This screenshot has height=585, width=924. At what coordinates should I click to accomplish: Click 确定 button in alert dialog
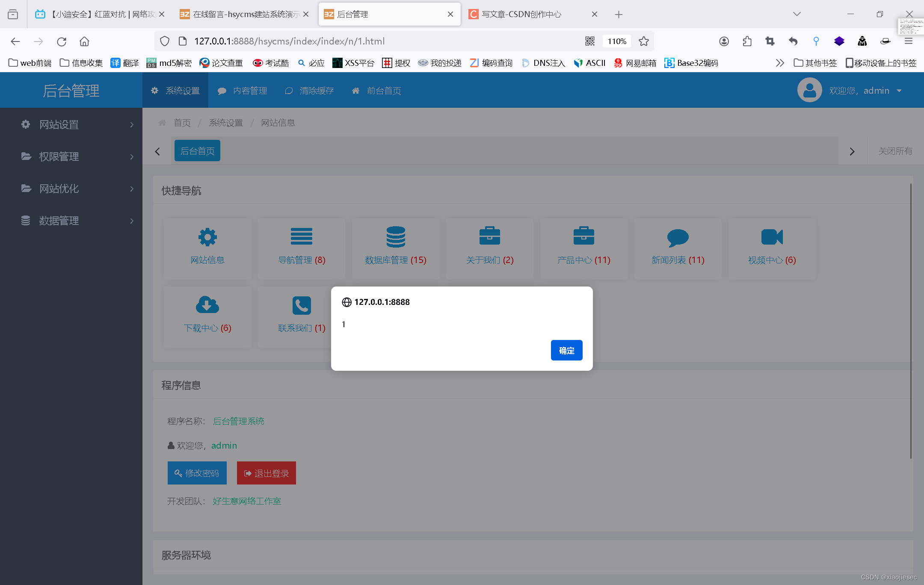click(566, 350)
